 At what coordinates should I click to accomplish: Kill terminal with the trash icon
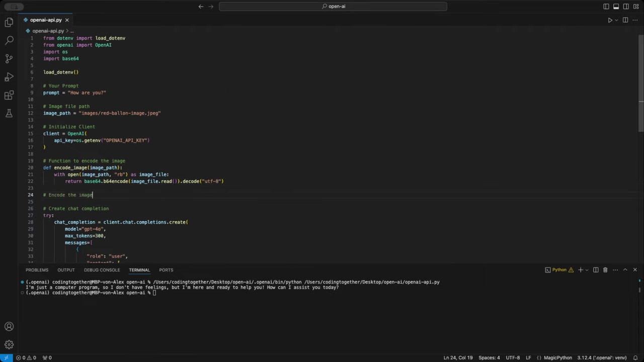point(605,270)
